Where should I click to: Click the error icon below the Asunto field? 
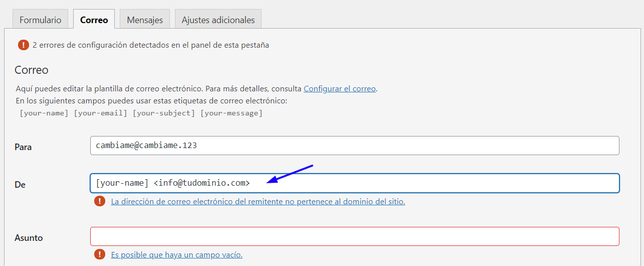(x=100, y=254)
